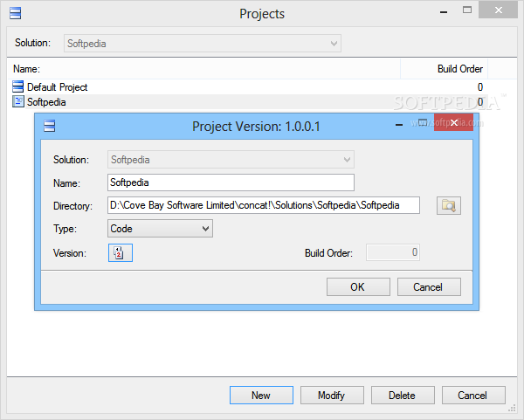The image size is (524, 420).
Task: Click Cancel button in Projects window
Action: (473, 396)
